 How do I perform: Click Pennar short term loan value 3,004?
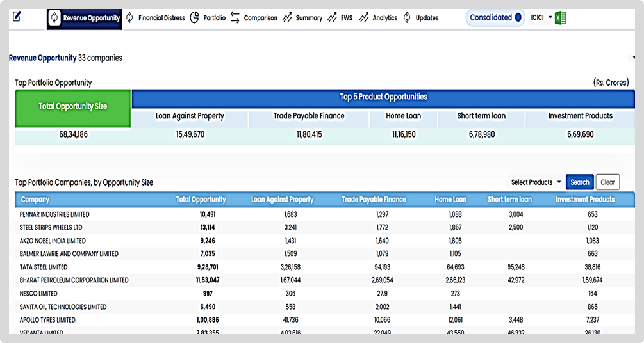[x=516, y=214]
